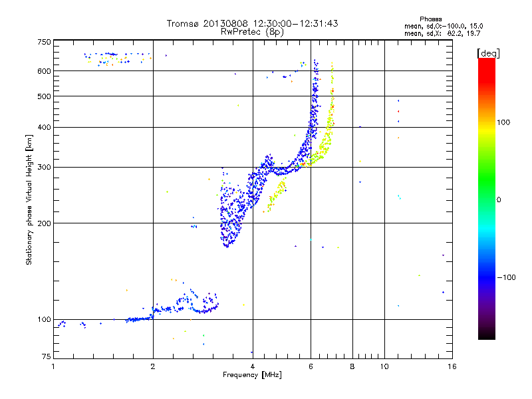Click the "Phases" heading above the colorbar
532x399 pixels.
click(430, 19)
